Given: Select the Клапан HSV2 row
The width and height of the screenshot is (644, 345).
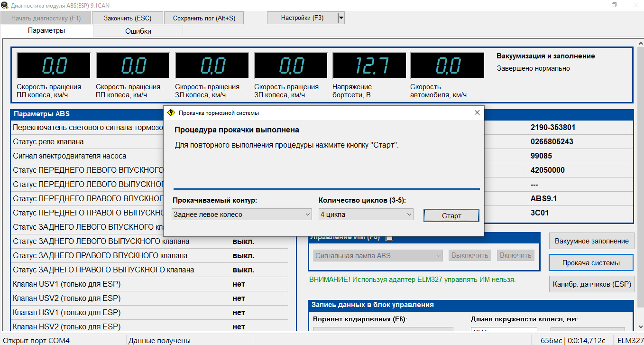Looking at the screenshot, I should pos(149,326).
